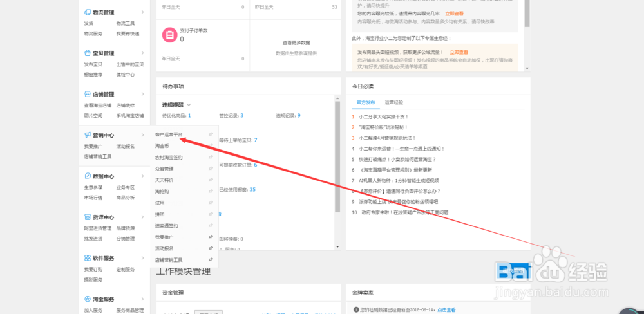
Task: Unpin 我要推广 in the submenu
Action: pyautogui.click(x=211, y=237)
